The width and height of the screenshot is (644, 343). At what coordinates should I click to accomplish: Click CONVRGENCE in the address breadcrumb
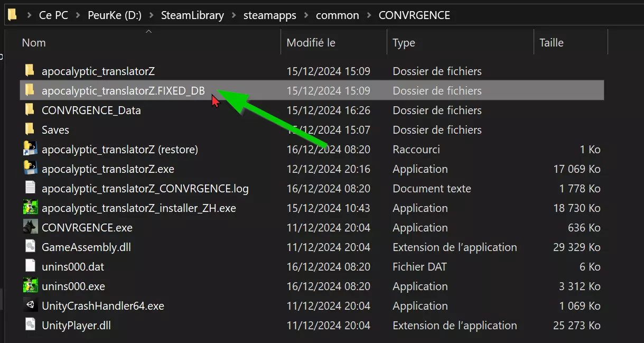point(414,15)
